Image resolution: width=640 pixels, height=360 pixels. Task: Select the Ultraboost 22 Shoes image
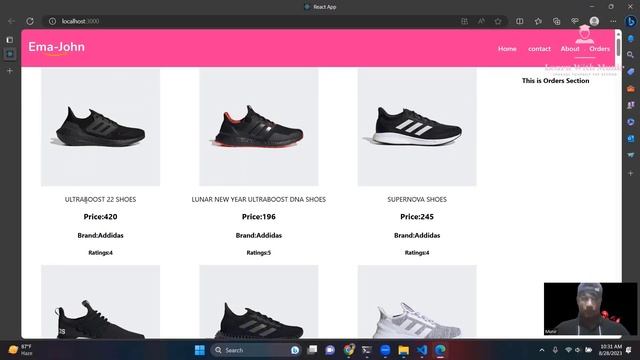click(100, 127)
